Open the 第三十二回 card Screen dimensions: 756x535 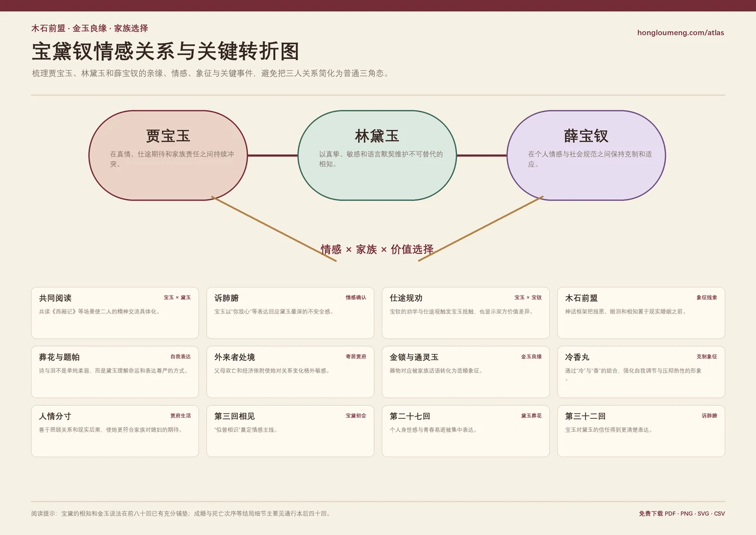click(641, 431)
